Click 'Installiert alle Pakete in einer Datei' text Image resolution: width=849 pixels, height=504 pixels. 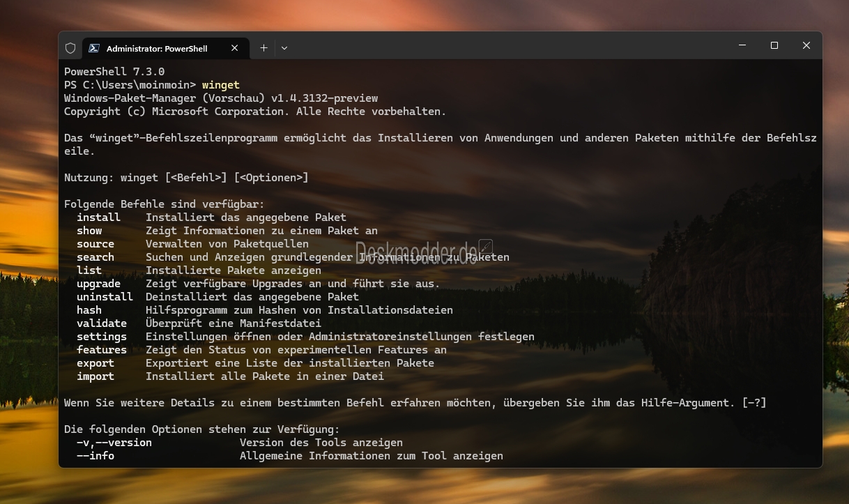[x=265, y=376]
